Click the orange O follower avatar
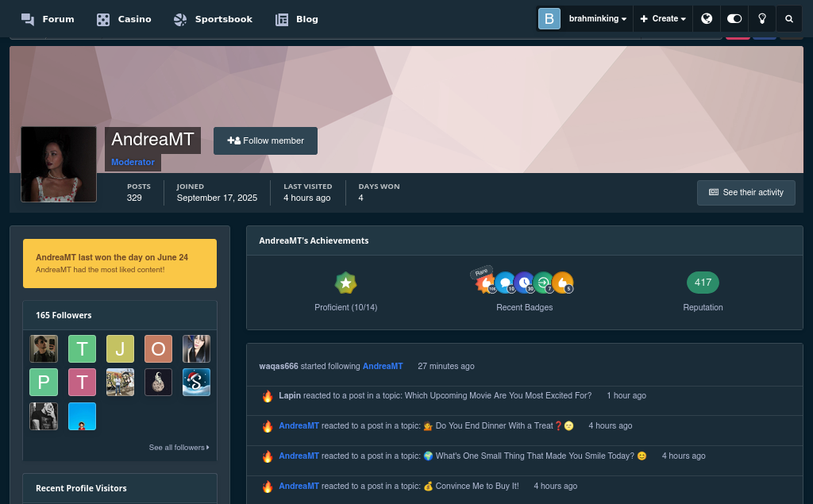This screenshot has height=504, width=813. pos(158,348)
